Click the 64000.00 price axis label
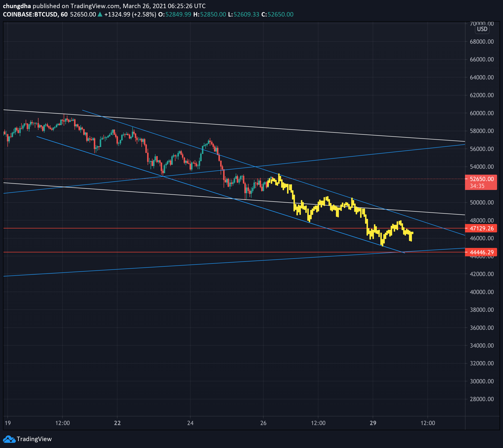 tap(482, 77)
